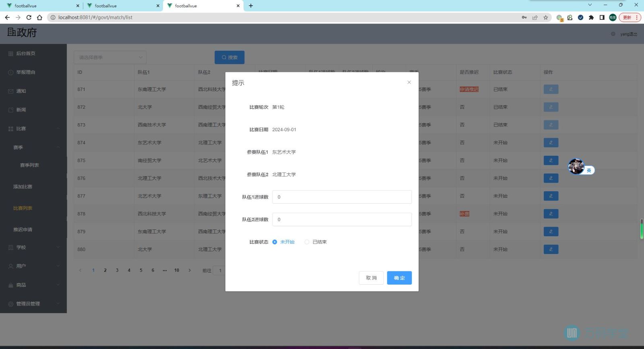This screenshot has width=644, height=349.
Task: Click the browser home icon
Action: pos(39,17)
